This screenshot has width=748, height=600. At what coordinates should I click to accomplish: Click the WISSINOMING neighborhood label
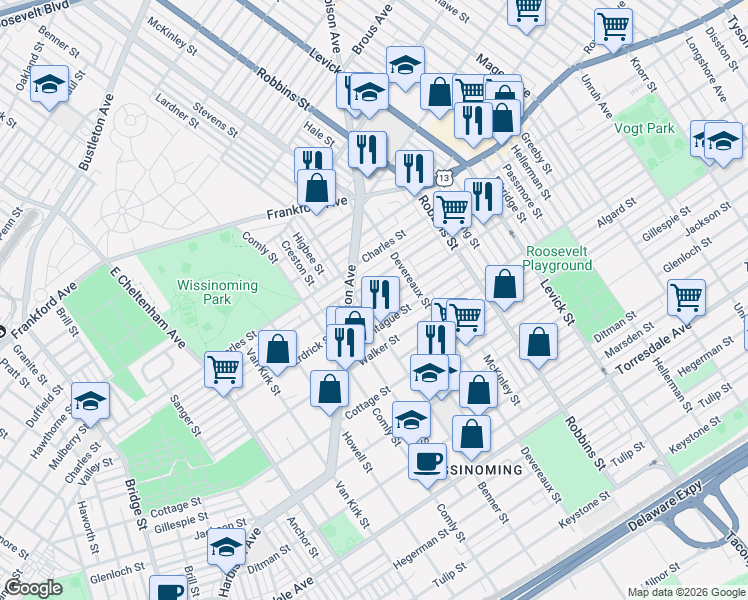point(482,470)
